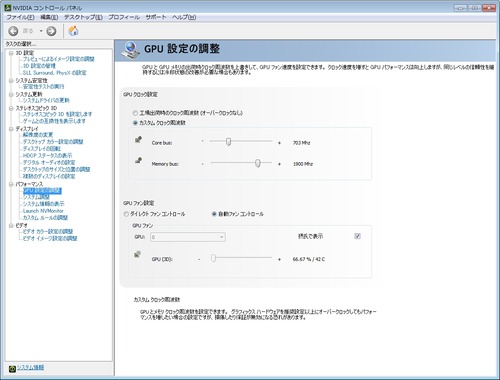Open video image settings tree item
This screenshot has height=380, width=500.
coord(50,238)
